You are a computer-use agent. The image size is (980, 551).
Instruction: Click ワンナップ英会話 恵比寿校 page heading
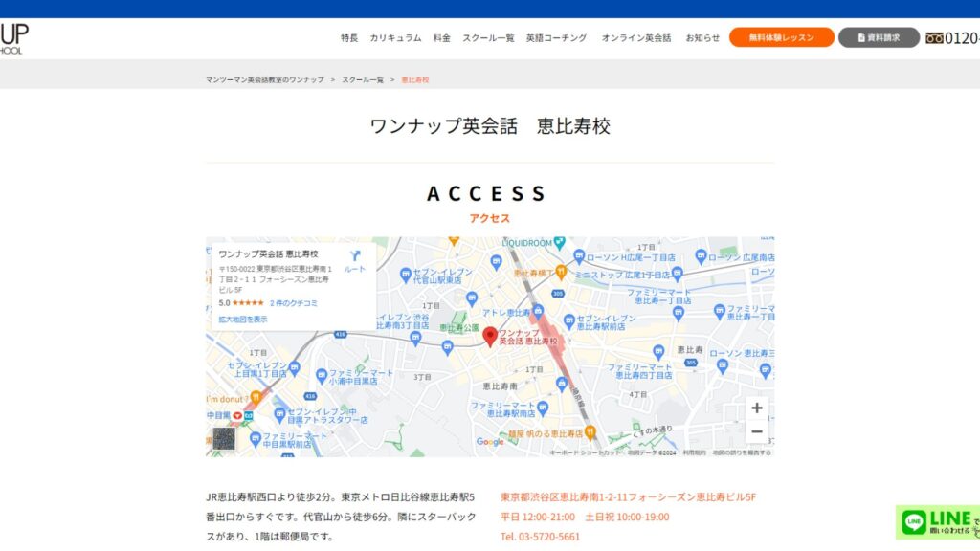pyautogui.click(x=490, y=126)
